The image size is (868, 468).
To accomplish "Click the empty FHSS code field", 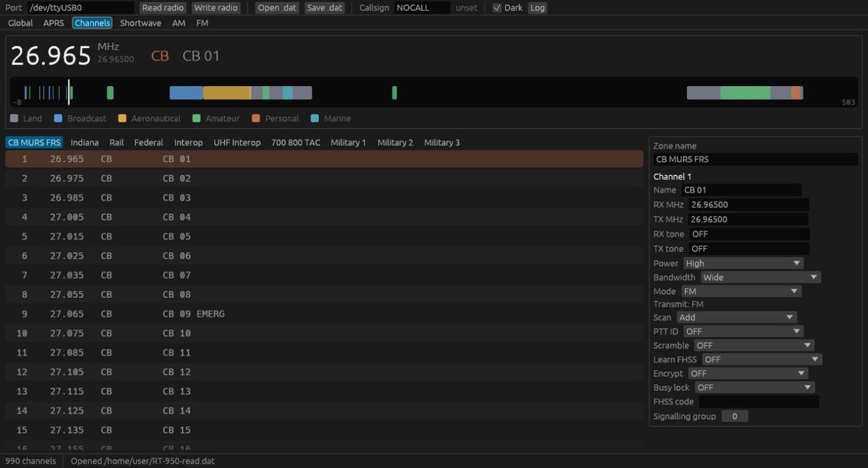I will [759, 401].
